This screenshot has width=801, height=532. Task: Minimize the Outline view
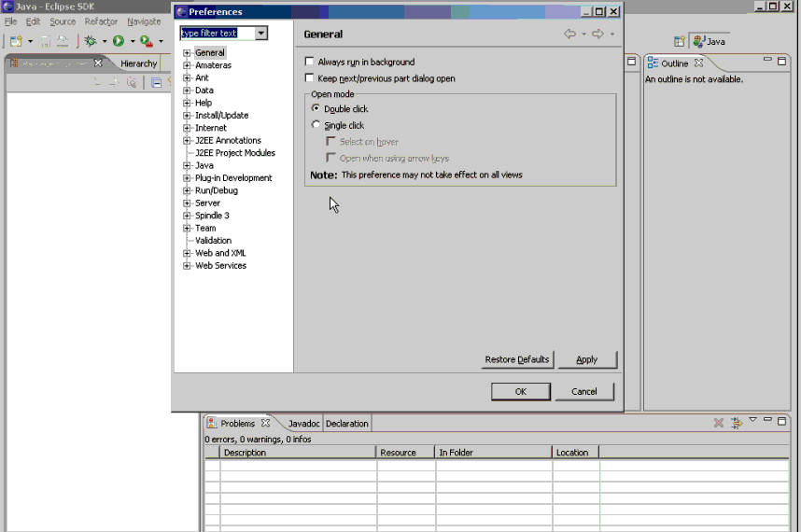[767, 60]
